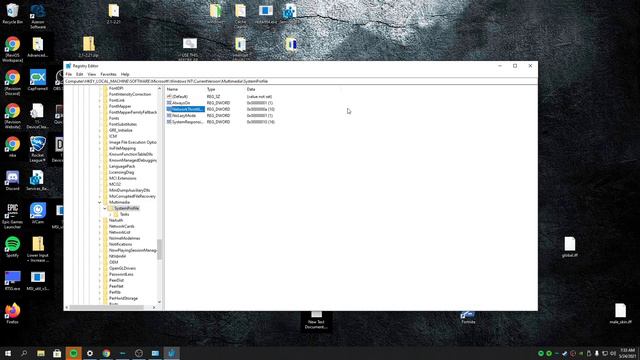Viewport: 640px width, 360px height.
Task: Select the NetworkThrottling DWORD value
Action: (187, 109)
